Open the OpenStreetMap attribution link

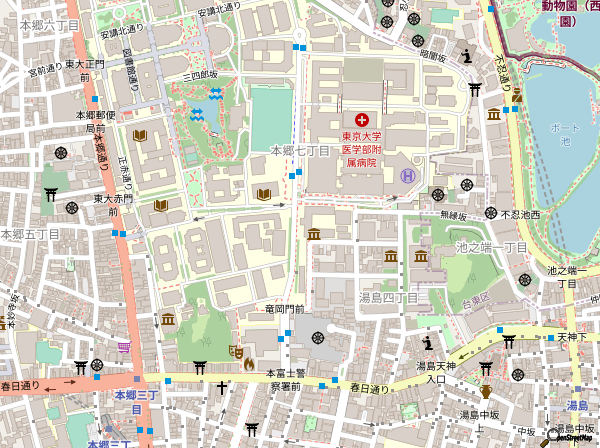571,436
